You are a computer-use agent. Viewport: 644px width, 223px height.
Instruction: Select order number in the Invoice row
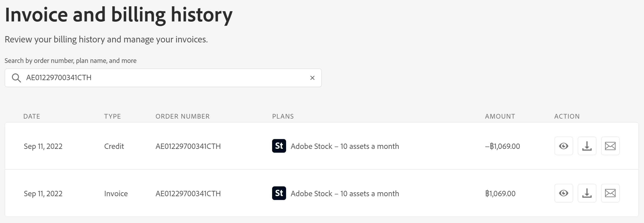tap(188, 194)
